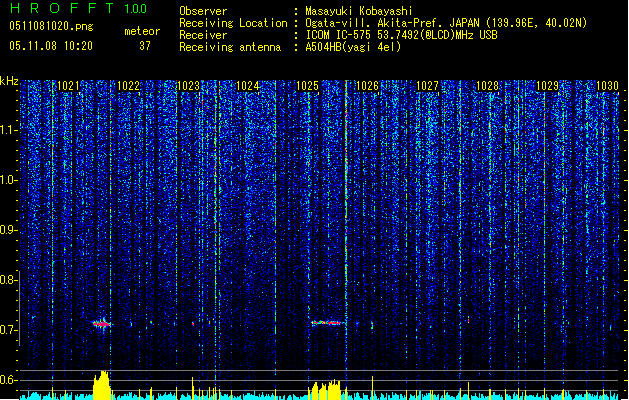
Task: Click the 1028 time marker
Action: click(487, 85)
